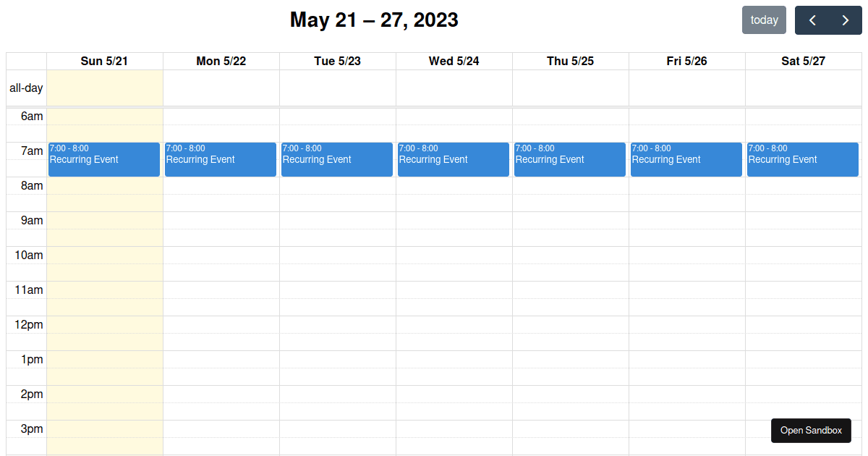This screenshot has width=868, height=456.
Task: Select the Recurring Event on Fri 5/26
Action: coord(686,159)
